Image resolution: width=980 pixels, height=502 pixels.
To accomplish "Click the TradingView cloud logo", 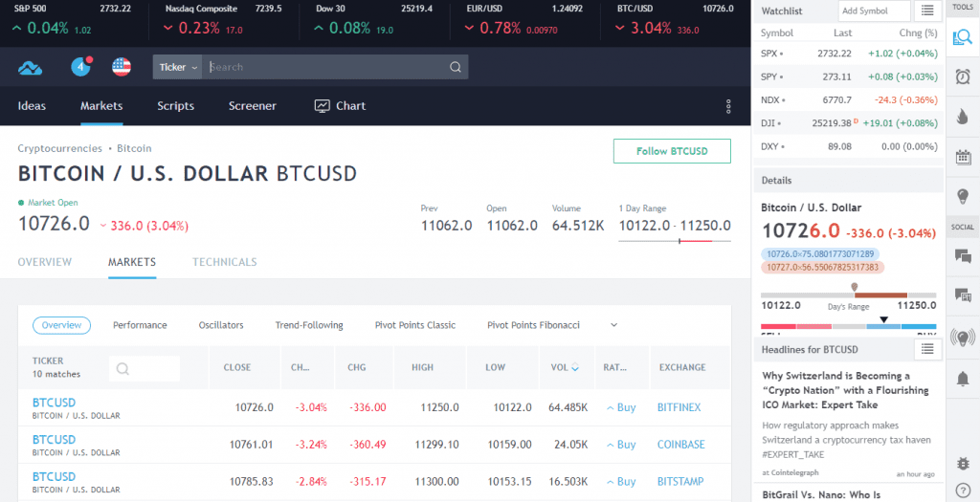I will point(30,68).
